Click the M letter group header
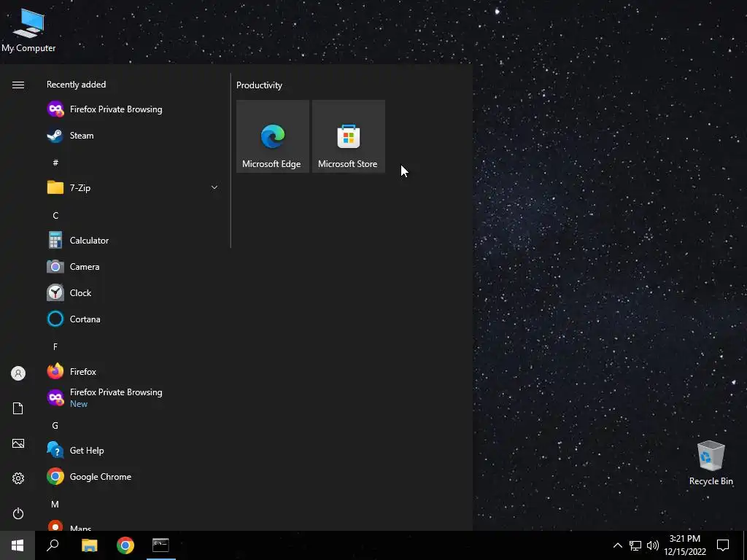This screenshot has height=560, width=747. (x=55, y=504)
